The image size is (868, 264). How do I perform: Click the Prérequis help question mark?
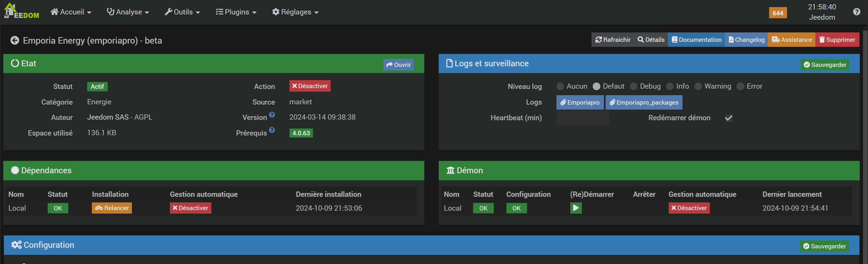[x=272, y=130]
